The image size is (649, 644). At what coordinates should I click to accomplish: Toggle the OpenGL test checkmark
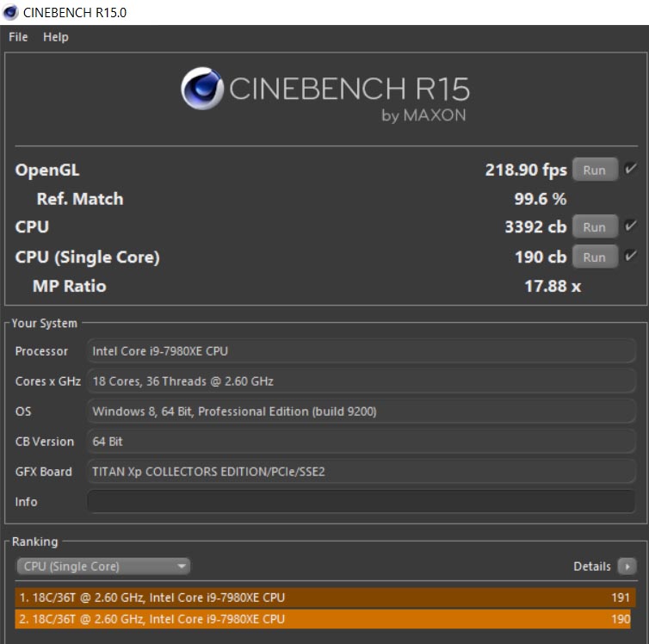(x=630, y=169)
